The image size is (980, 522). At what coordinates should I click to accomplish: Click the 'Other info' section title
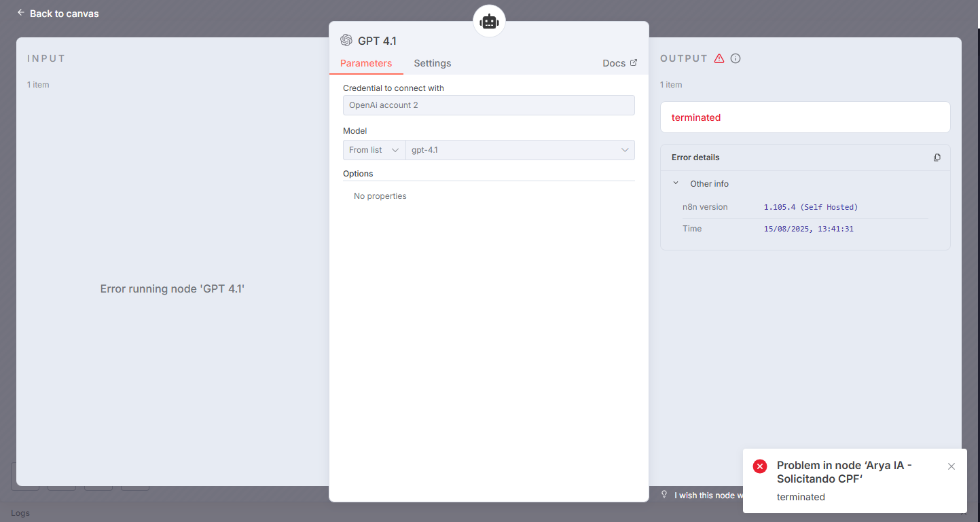coord(710,184)
